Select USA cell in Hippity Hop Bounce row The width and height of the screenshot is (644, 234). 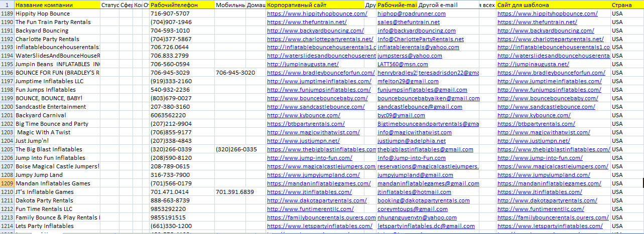[627, 14]
